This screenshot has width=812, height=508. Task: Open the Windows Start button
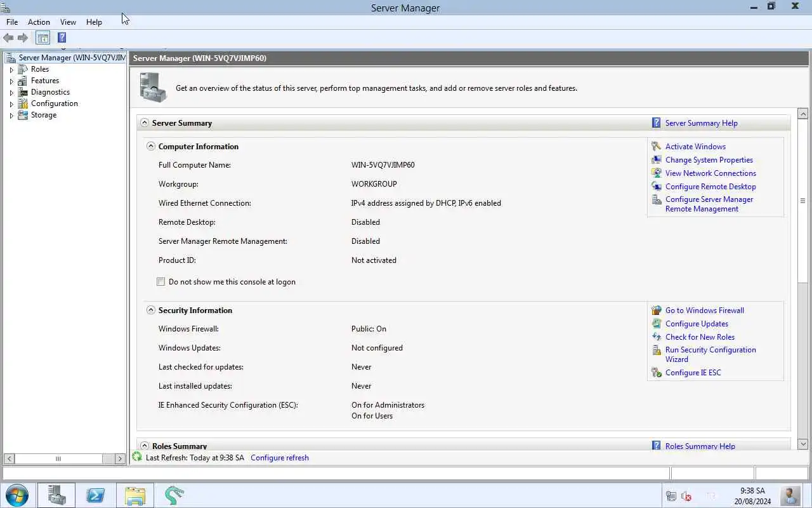coord(16,495)
